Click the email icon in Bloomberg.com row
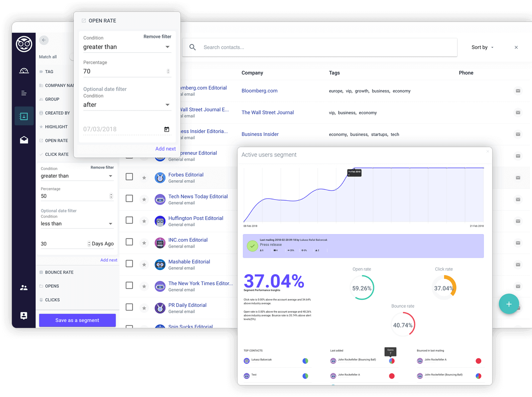Screen dimensions: 532x397 (x=518, y=91)
